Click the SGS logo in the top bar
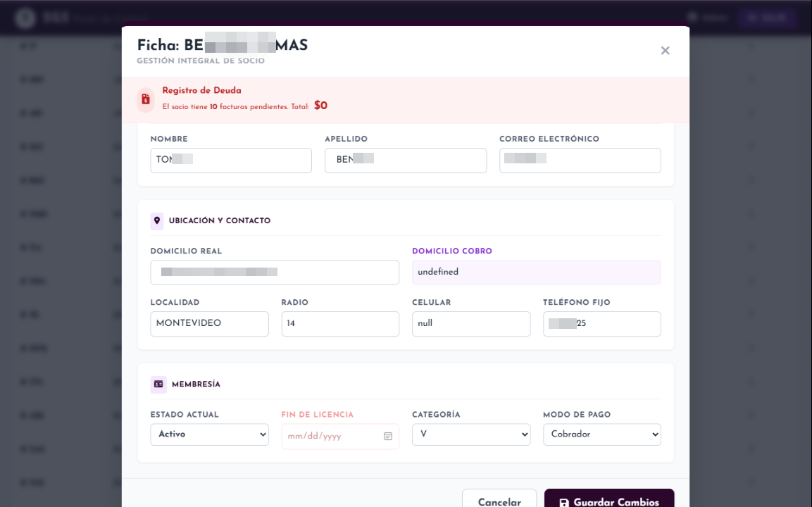The image size is (812, 507). (25, 18)
